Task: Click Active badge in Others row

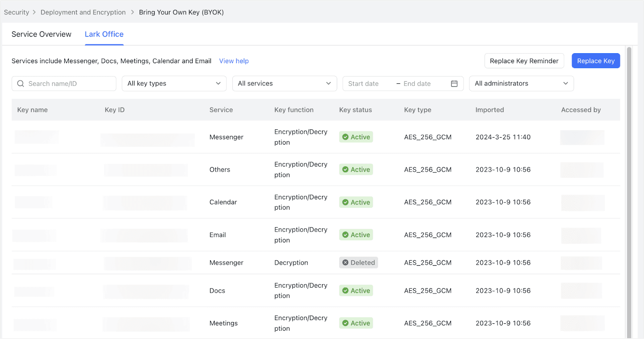Action: [356, 169]
